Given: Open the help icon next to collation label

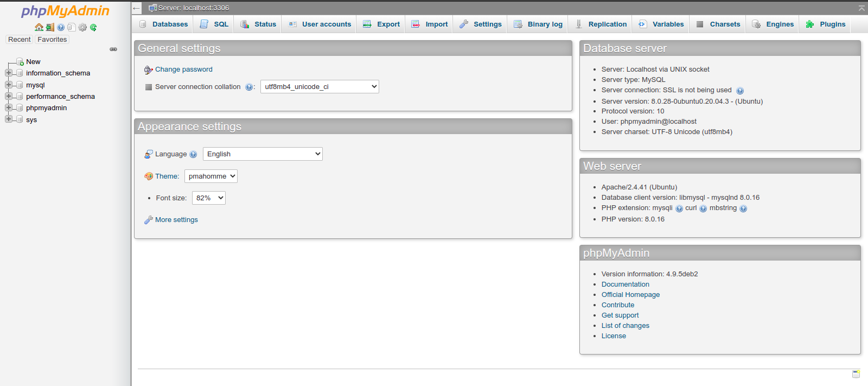Looking at the screenshot, I should [249, 87].
